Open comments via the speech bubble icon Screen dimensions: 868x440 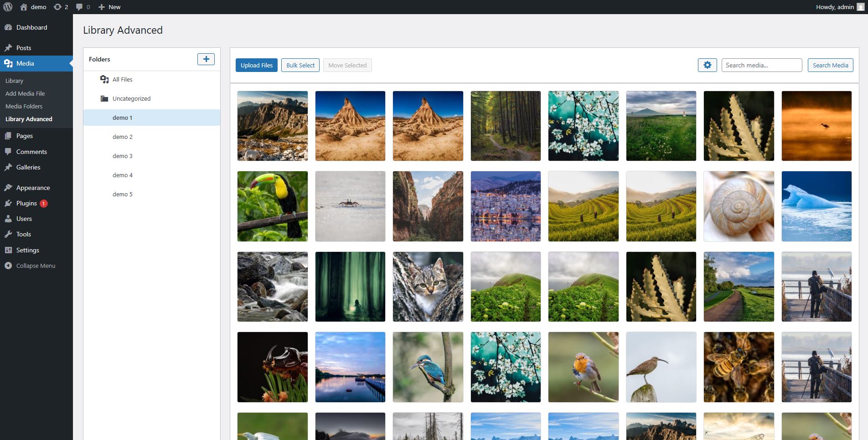point(79,7)
